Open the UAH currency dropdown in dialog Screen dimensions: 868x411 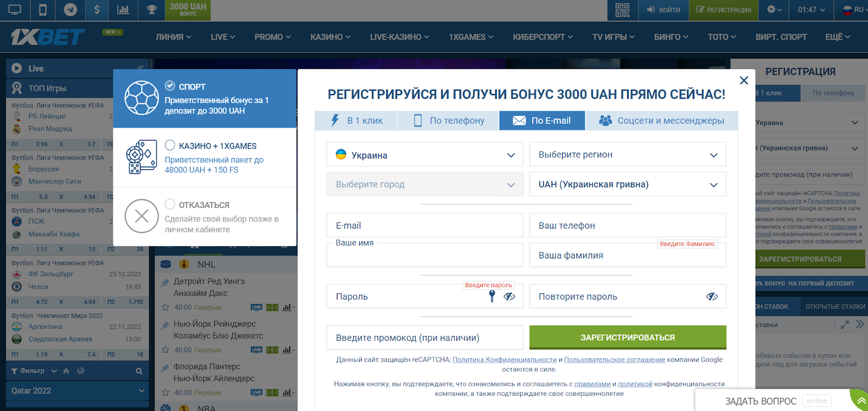point(628,184)
